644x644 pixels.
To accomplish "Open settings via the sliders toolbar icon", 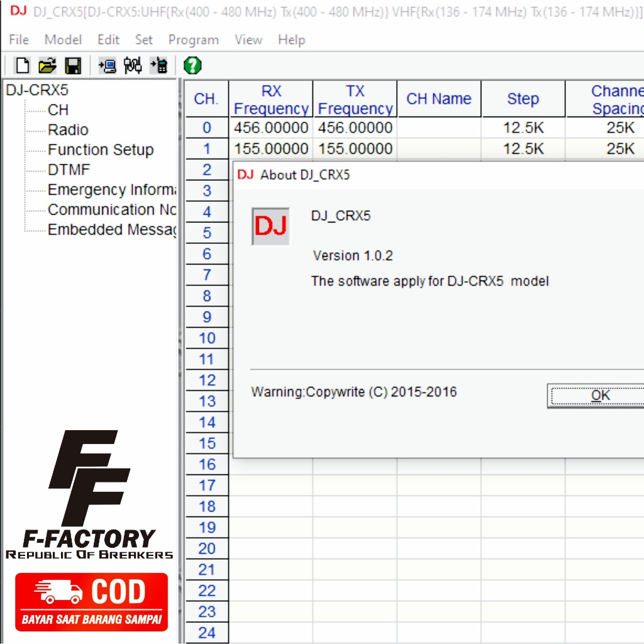I will point(133,66).
